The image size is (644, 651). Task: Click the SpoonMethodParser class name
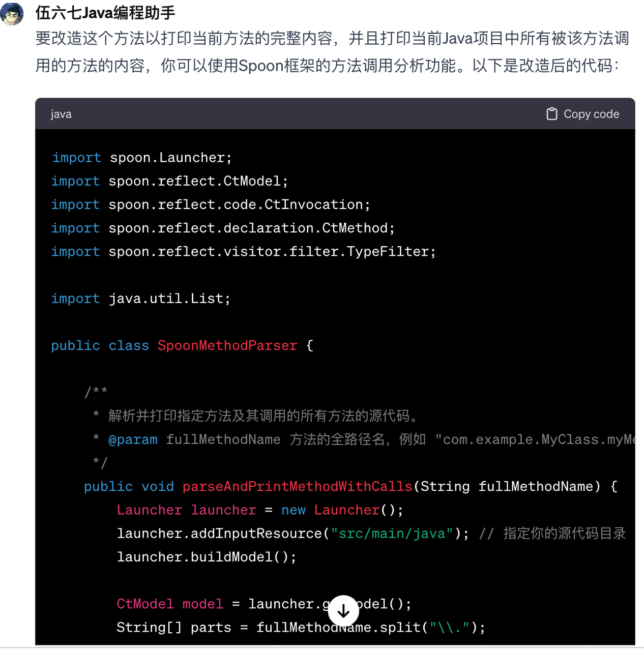(227, 345)
